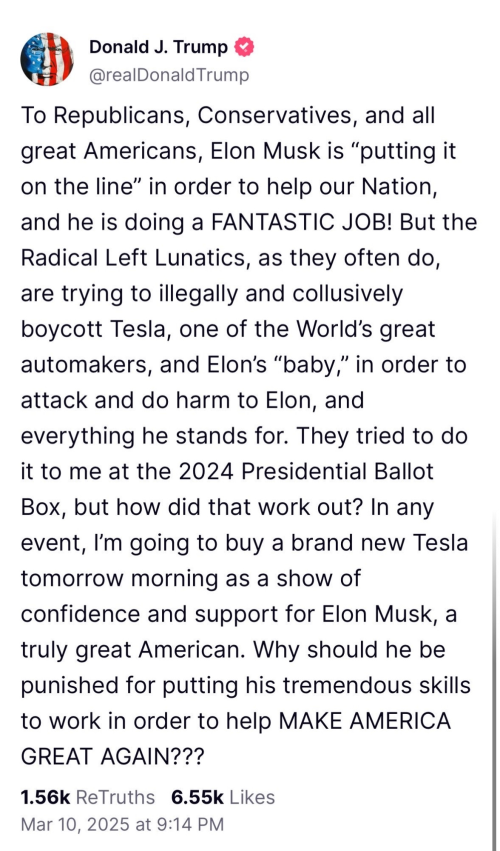The width and height of the screenshot is (500, 851).
Task: Click "boycott Tesla" in the post body
Action: click(x=93, y=329)
